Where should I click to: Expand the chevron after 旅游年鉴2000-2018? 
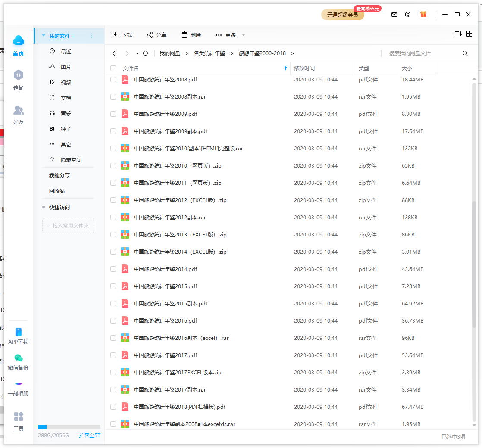coord(293,53)
